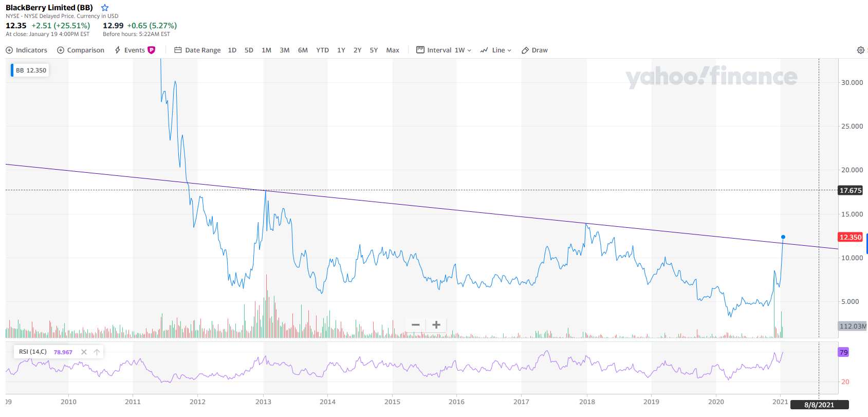The width and height of the screenshot is (868, 417).
Task: Select the 6M time range
Action: [x=303, y=50]
